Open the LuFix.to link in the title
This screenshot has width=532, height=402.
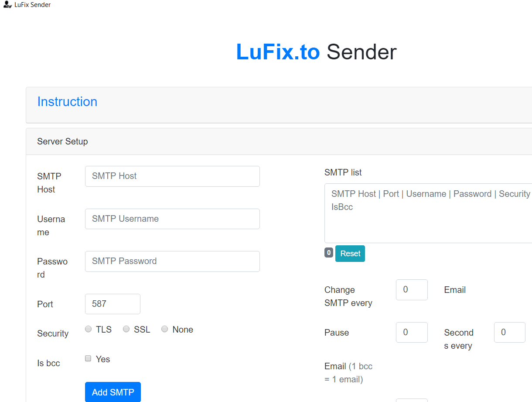coord(278,52)
